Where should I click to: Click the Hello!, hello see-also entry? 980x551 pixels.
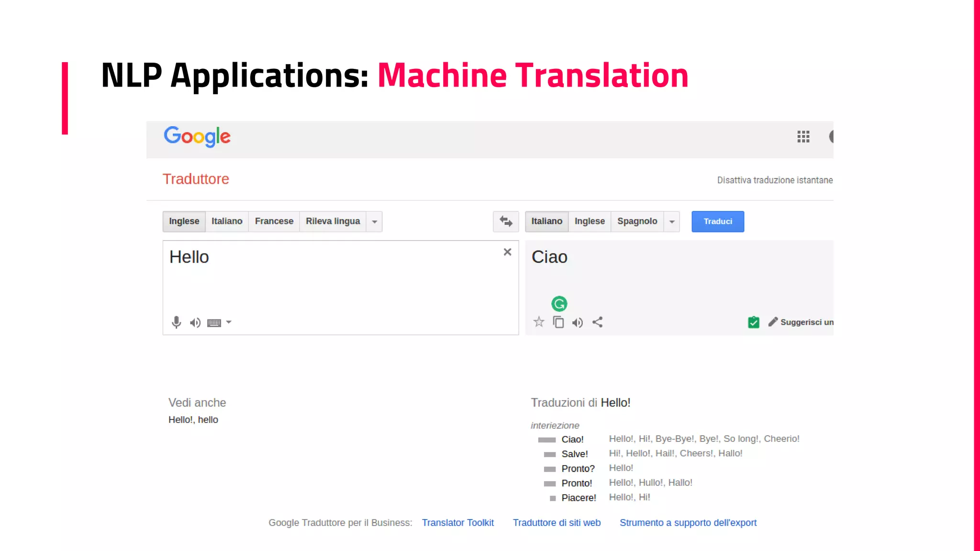193,419
